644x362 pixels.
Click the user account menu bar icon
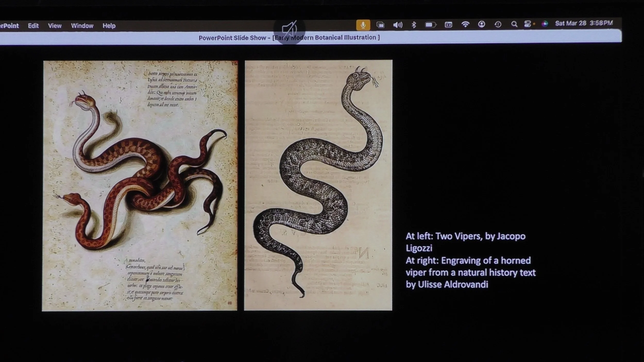coord(481,24)
